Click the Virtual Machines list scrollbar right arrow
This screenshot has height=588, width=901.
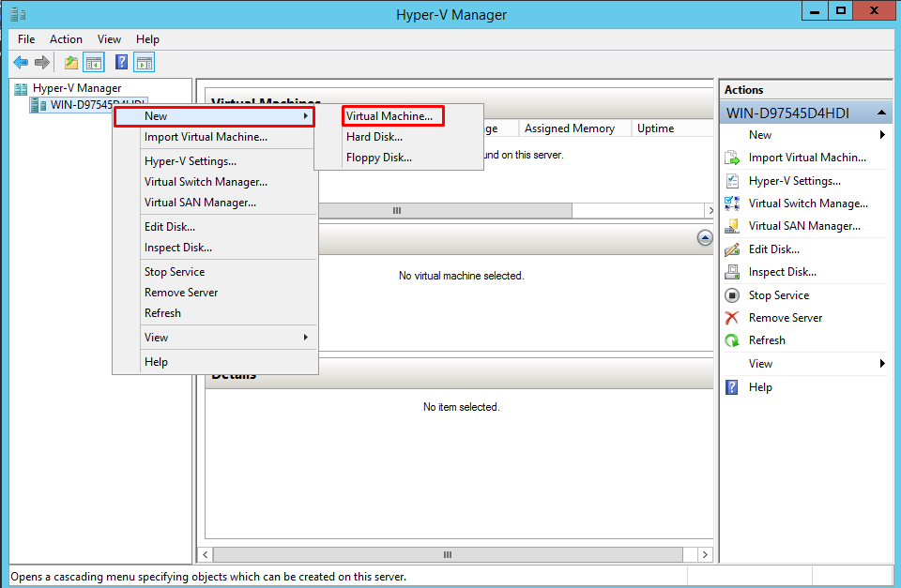click(x=710, y=211)
